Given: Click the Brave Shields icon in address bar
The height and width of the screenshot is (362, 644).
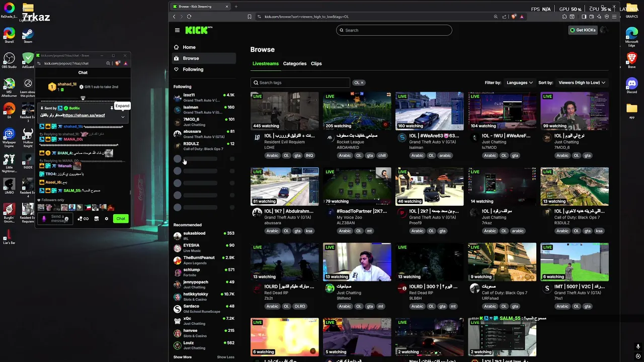Looking at the screenshot, I should coord(514,17).
